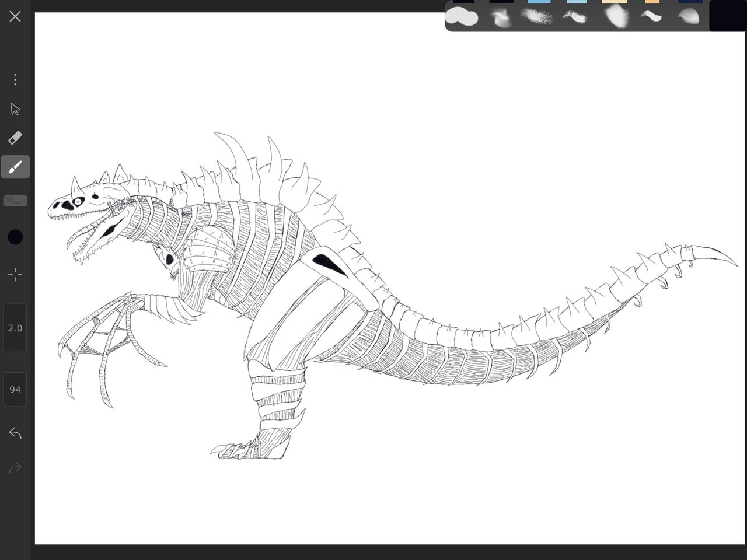Undo the last stroke
Image resolution: width=747 pixels, height=560 pixels.
coord(15,433)
